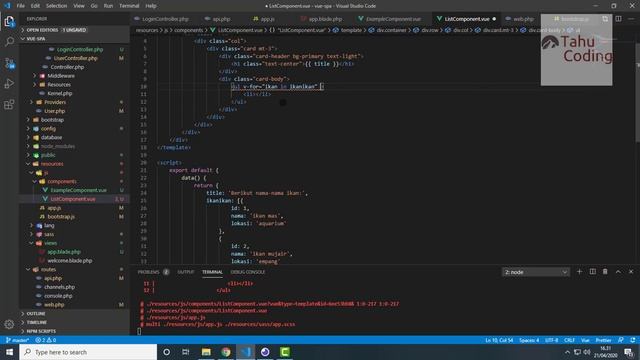Expand the Providers folder
The width and height of the screenshot is (640, 360).
click(x=55, y=102)
